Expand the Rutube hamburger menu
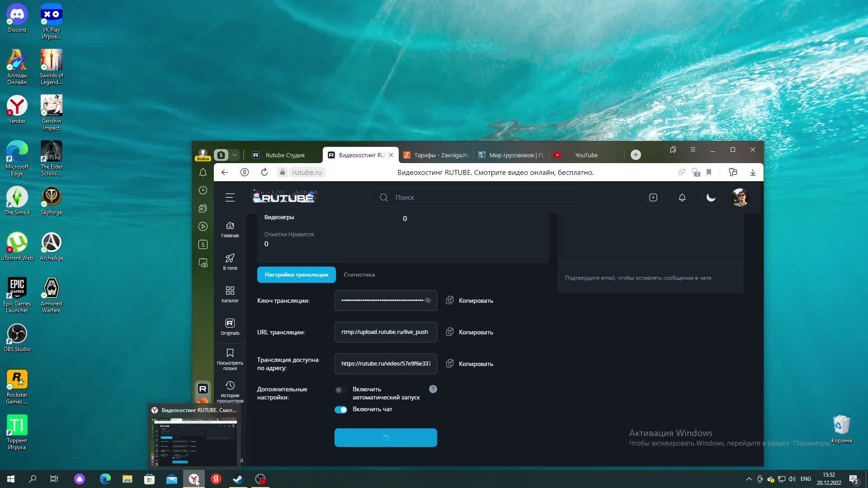The width and height of the screenshot is (868, 488). pyautogui.click(x=230, y=197)
